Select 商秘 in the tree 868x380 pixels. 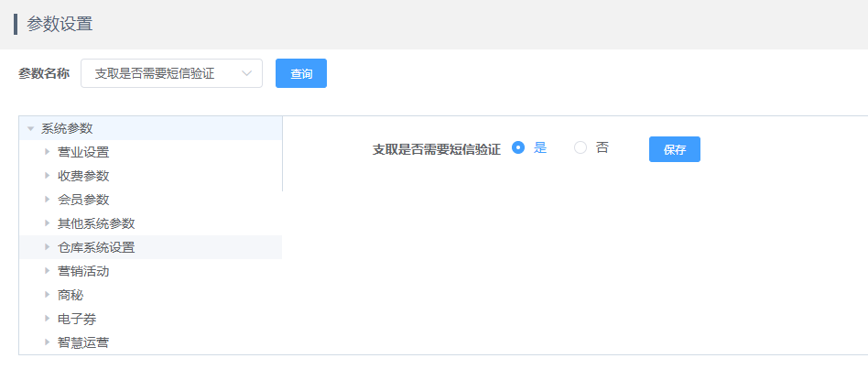point(71,295)
